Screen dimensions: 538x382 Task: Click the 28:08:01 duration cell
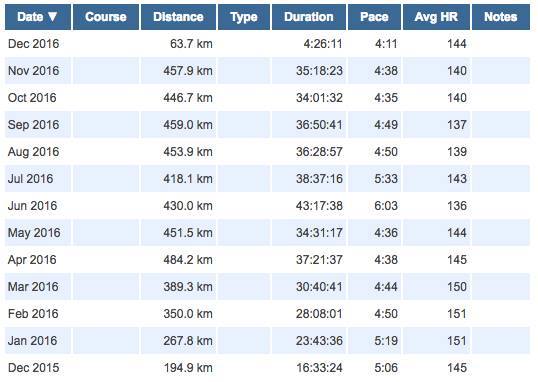click(319, 313)
